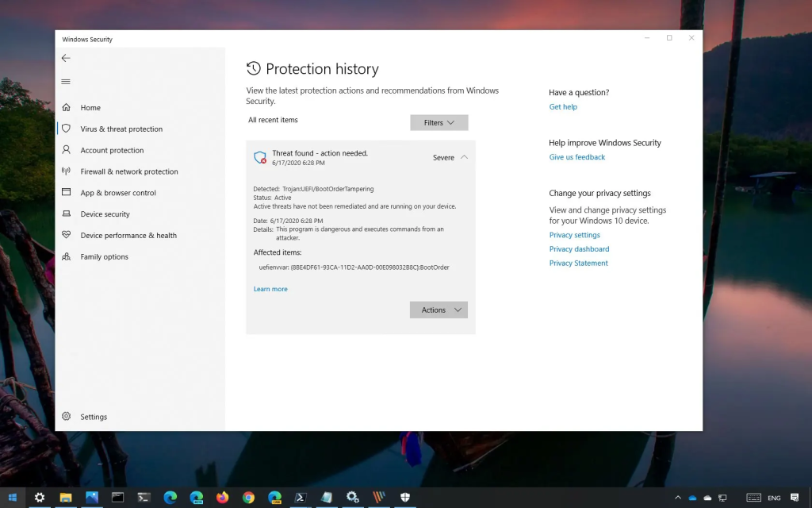
Task: Toggle the hamburger navigation menu
Action: pyautogui.click(x=66, y=82)
